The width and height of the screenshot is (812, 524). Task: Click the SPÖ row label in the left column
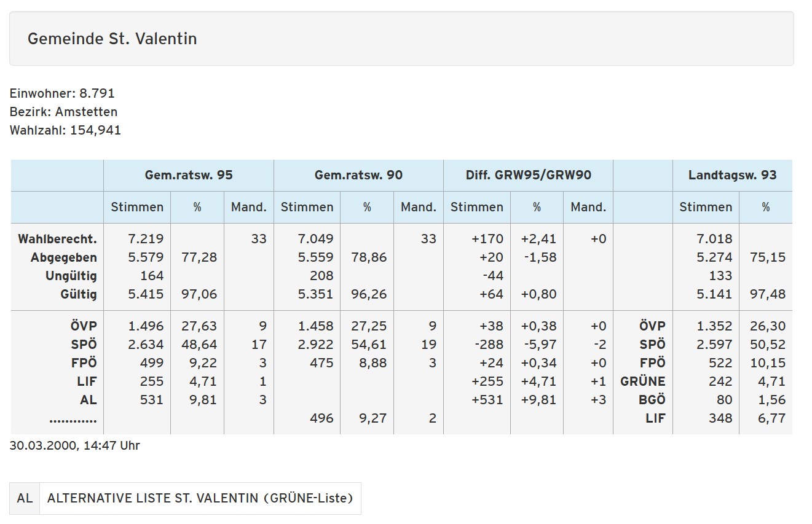tap(84, 345)
